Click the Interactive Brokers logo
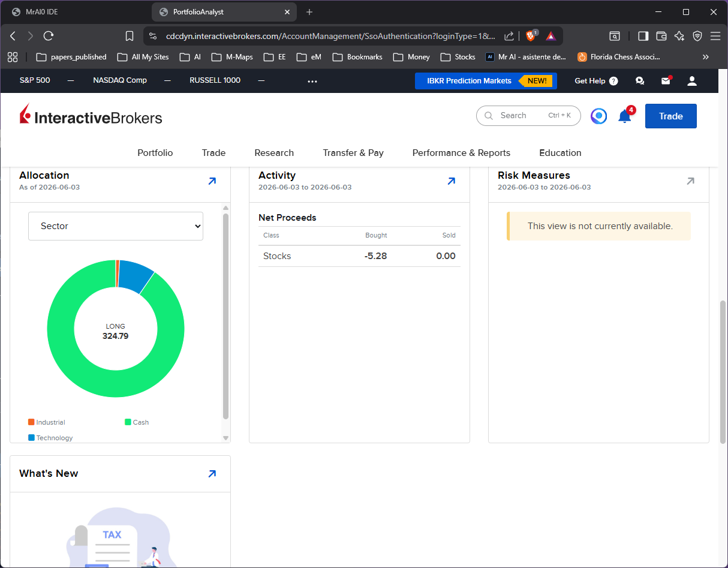This screenshot has width=728, height=568. (91, 115)
